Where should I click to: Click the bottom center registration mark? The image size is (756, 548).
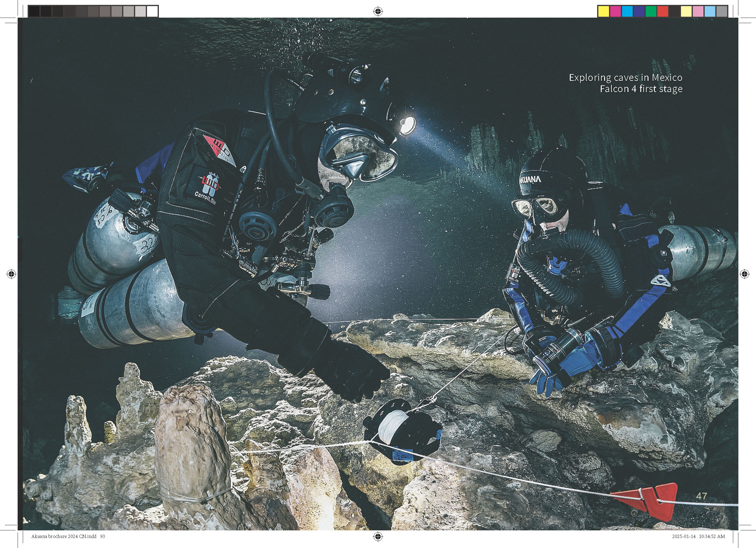[x=378, y=536]
